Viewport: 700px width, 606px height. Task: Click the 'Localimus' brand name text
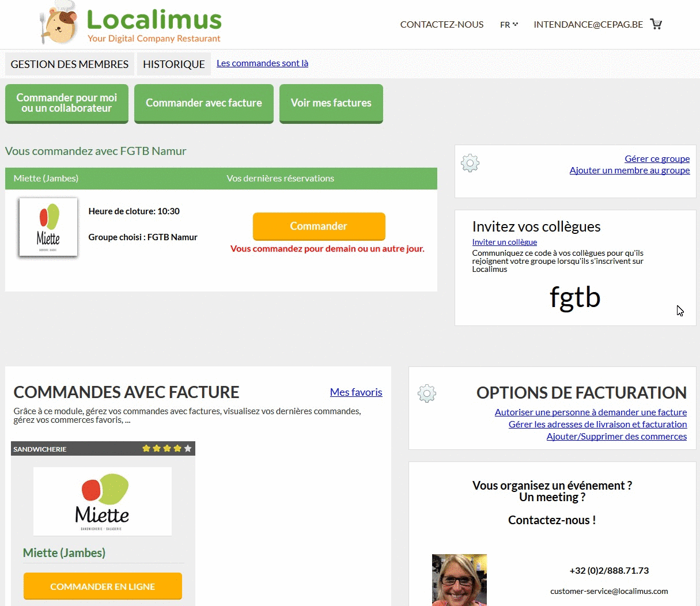click(x=154, y=20)
